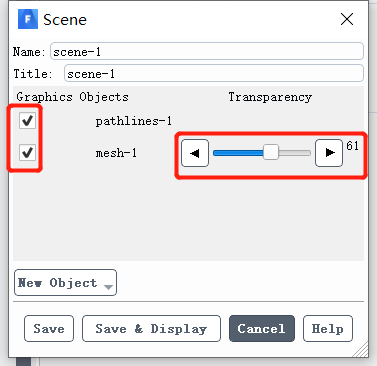Uncheck the pathlines-1 graphics object
Viewport: 377px width, 366px height.
27,120
